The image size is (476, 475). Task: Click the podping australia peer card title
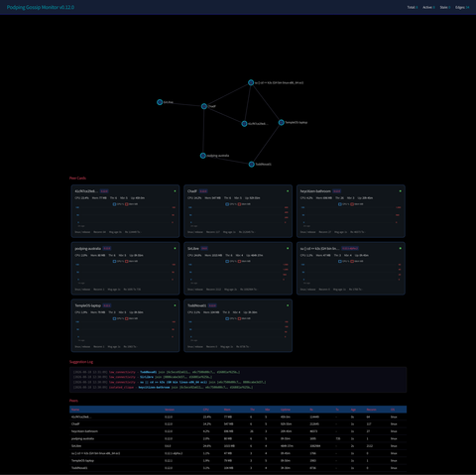coord(87,248)
